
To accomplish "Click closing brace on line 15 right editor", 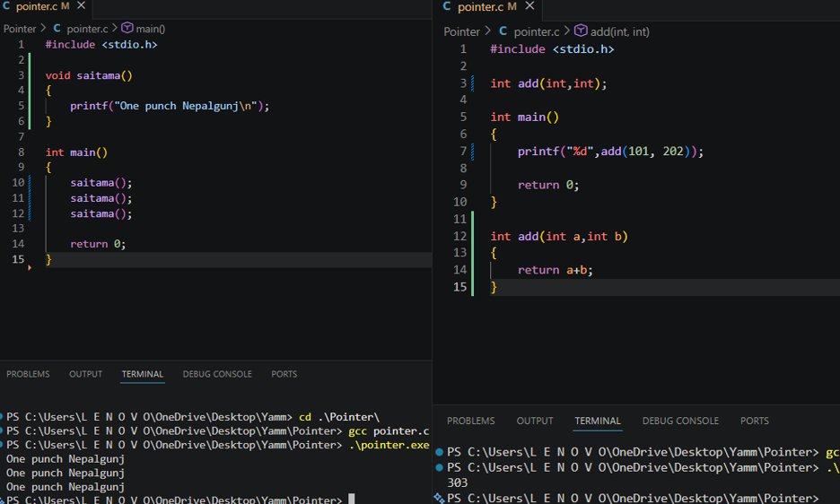I will (494, 287).
